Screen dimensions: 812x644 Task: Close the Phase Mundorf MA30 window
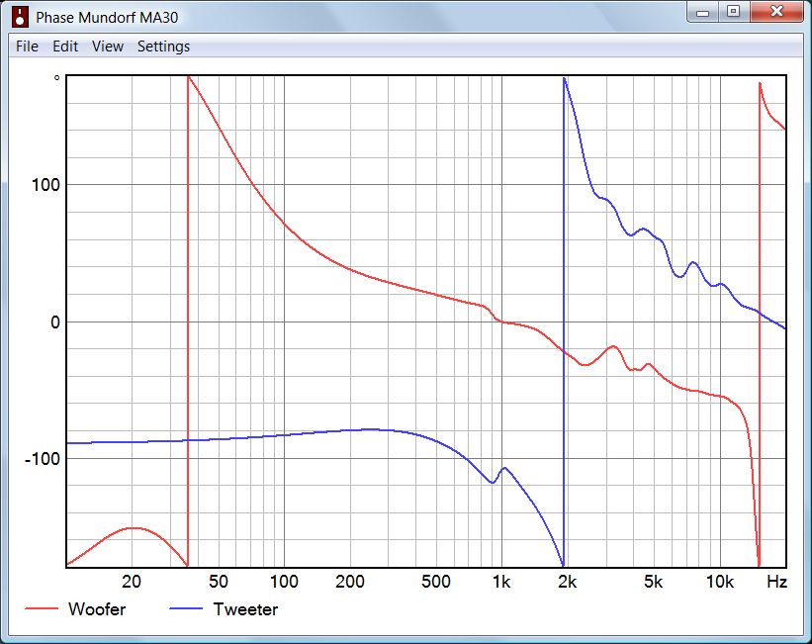pyautogui.click(x=776, y=12)
